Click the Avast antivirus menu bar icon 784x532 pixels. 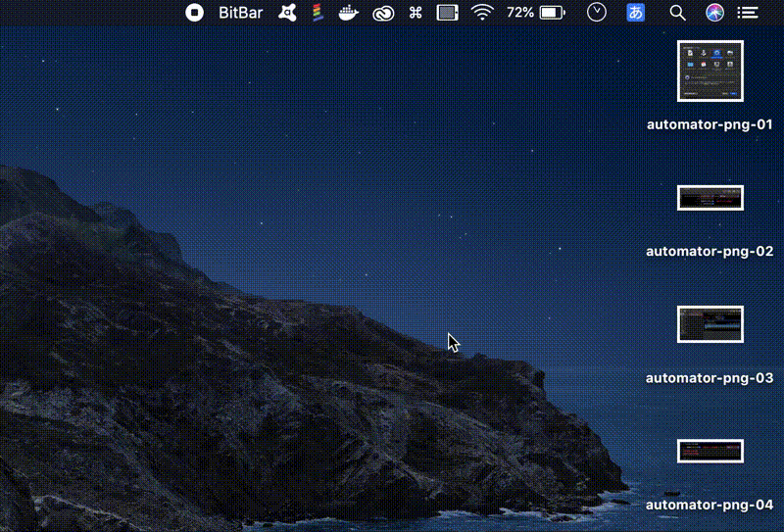pos(287,13)
